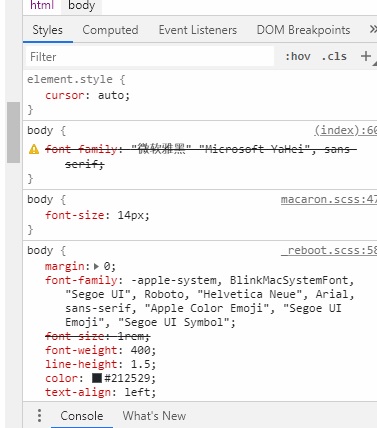Click the text-align property name
This screenshot has height=428, width=377.
(78, 392)
